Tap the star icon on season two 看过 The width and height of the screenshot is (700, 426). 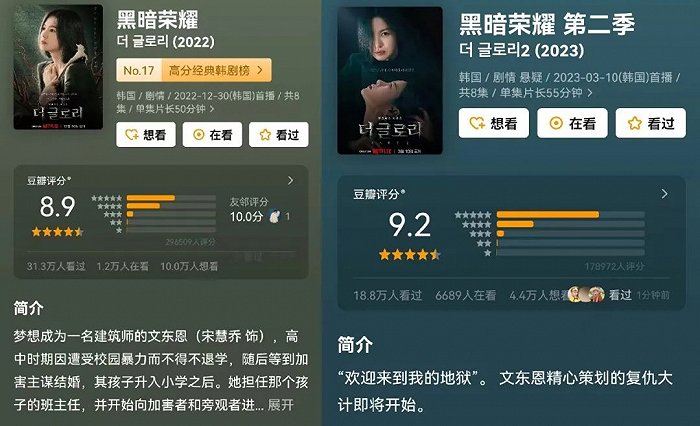(x=634, y=123)
